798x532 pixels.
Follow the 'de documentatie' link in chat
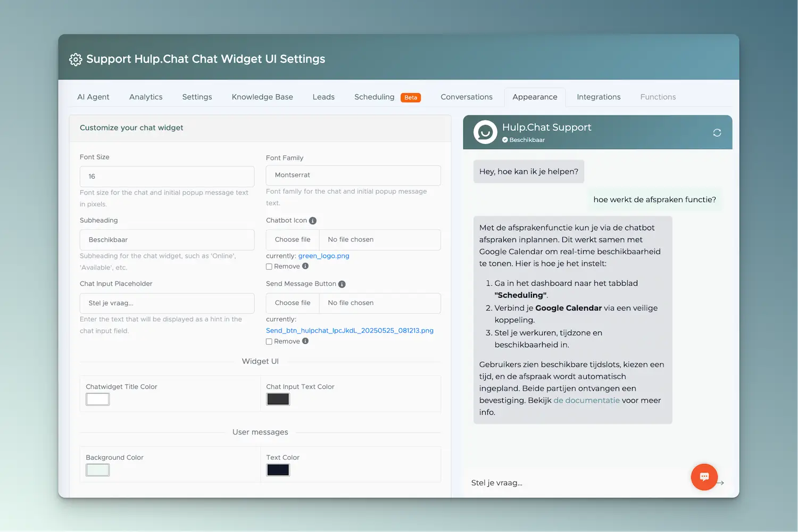coord(586,400)
